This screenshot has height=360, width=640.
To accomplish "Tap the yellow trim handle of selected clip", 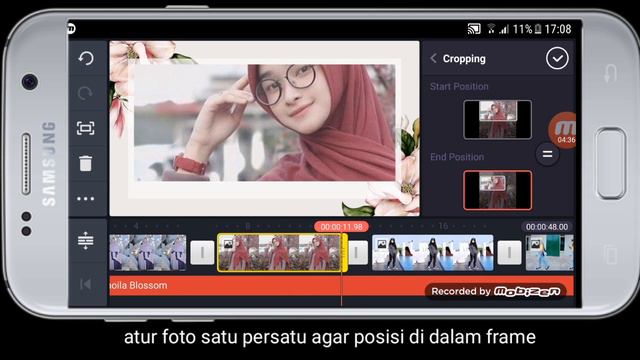I will (344, 253).
